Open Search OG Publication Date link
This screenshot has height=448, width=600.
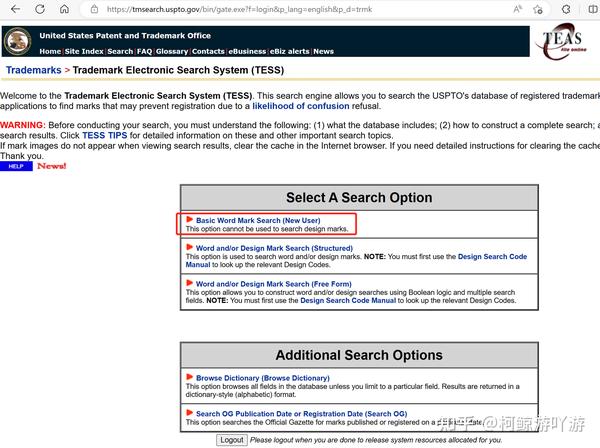click(x=302, y=414)
